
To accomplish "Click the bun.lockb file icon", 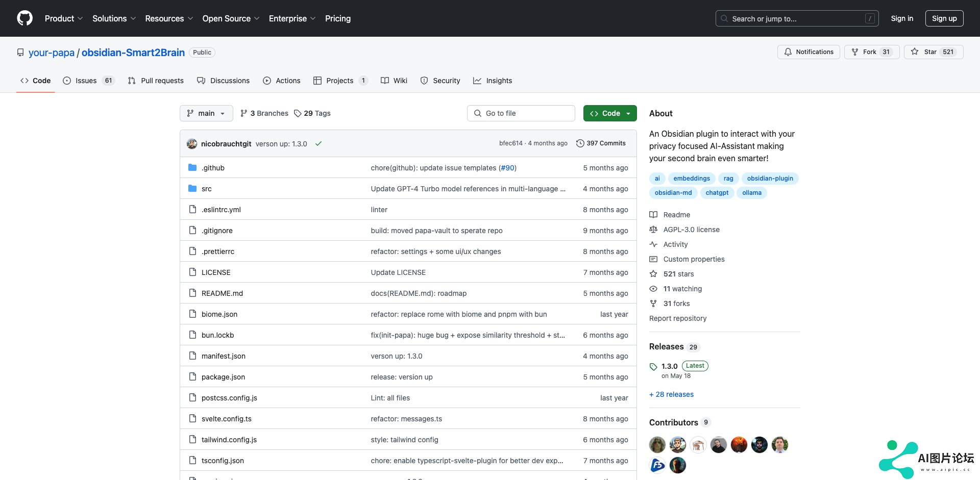I will [192, 335].
